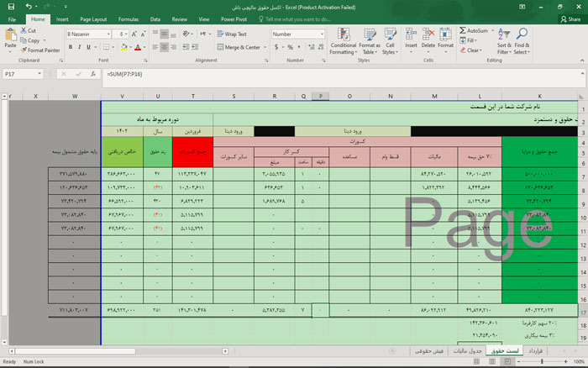The width and height of the screenshot is (588, 368).
Task: Click the Share button
Action: 570,19
